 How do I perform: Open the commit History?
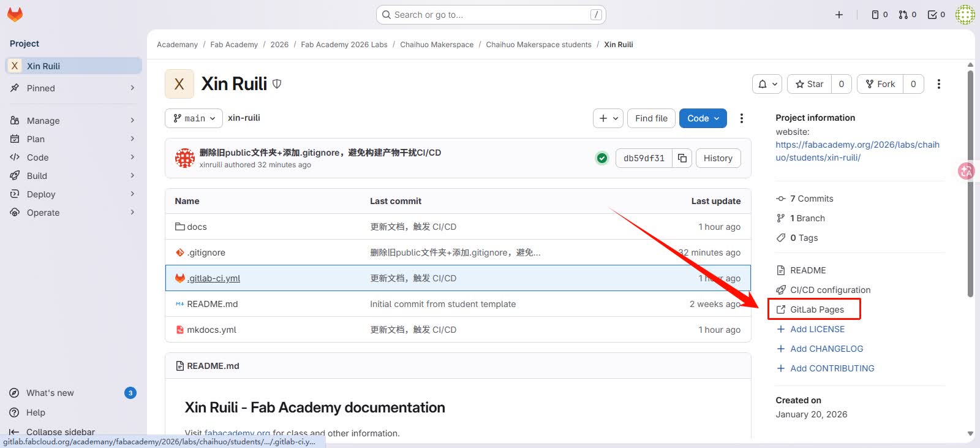(718, 158)
